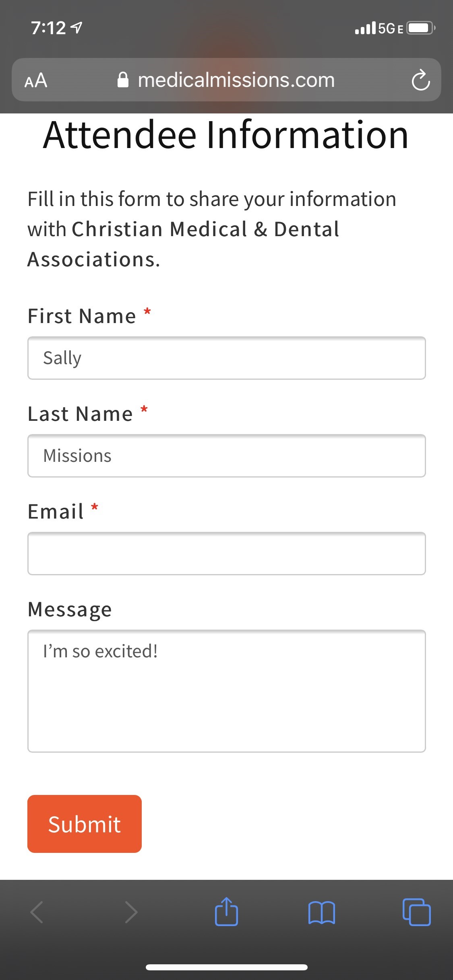
Task: Click inside the Message text area
Action: (x=226, y=691)
